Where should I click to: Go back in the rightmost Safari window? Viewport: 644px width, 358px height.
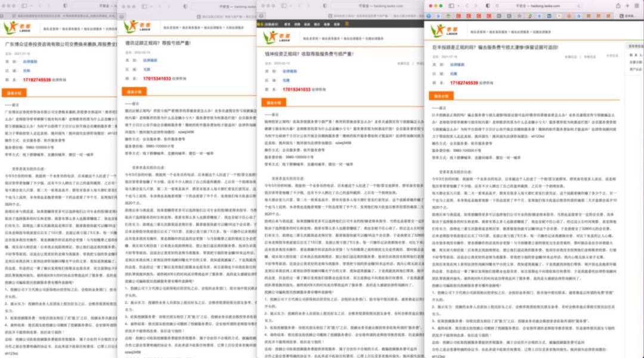coord(467,6)
